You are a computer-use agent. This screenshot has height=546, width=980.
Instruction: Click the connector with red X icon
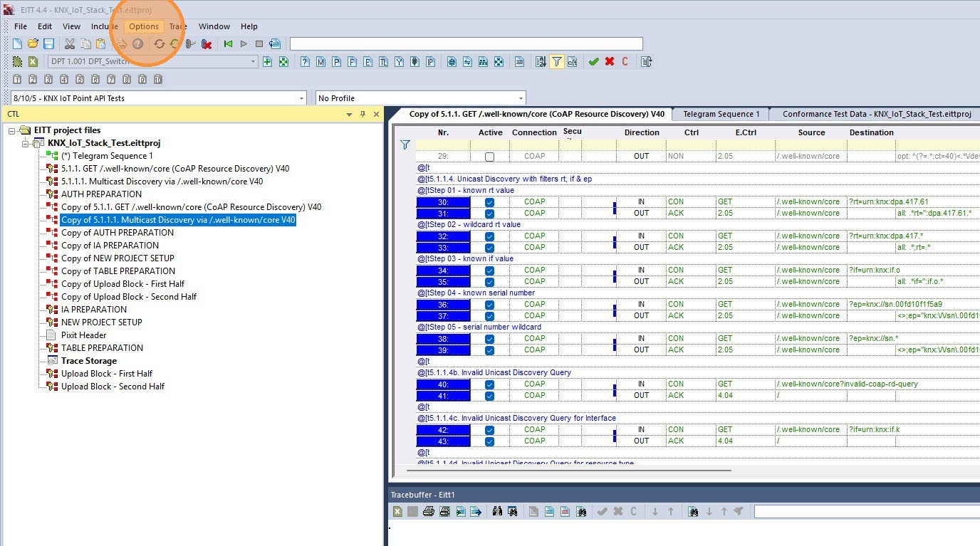(x=207, y=44)
